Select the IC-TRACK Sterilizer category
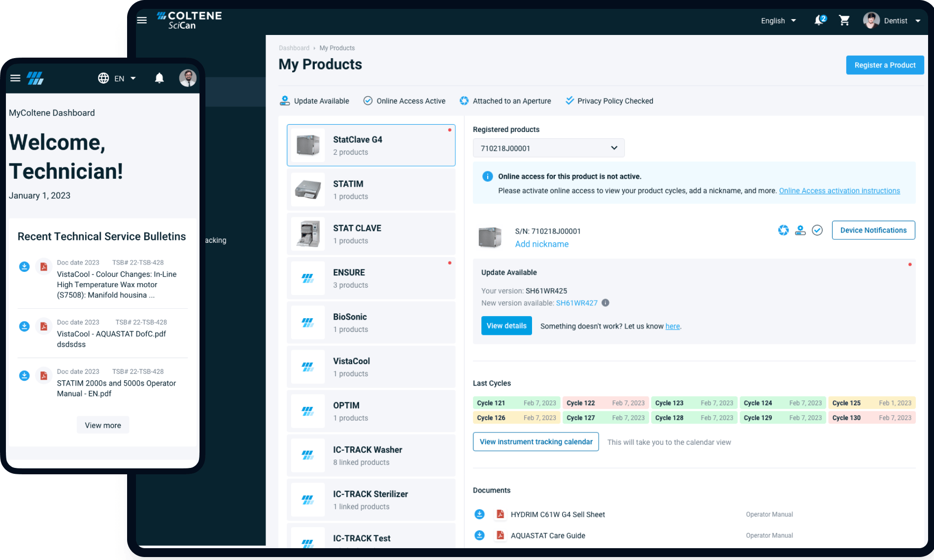This screenshot has width=934, height=560. [371, 500]
